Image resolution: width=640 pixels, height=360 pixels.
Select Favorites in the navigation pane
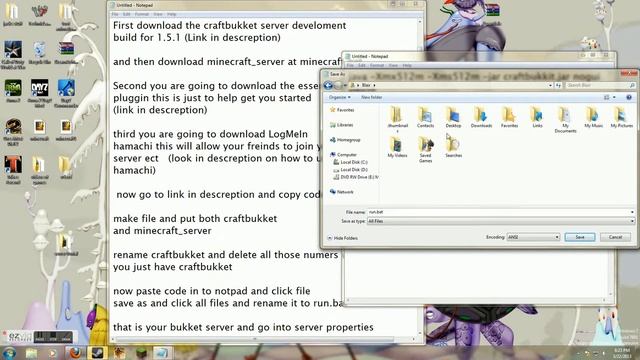point(342,110)
